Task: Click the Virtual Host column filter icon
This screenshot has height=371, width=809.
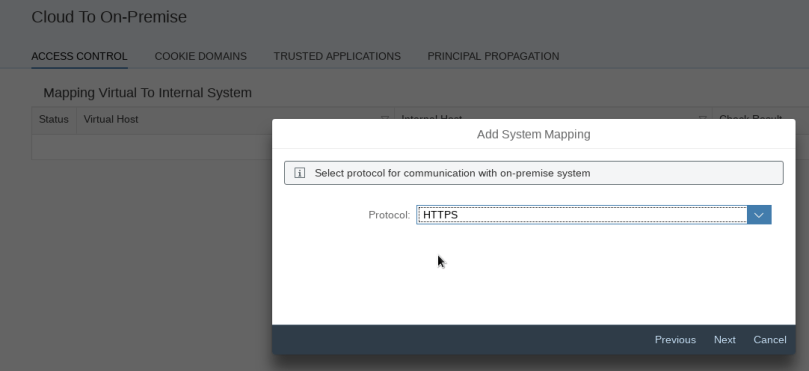Action: click(384, 118)
